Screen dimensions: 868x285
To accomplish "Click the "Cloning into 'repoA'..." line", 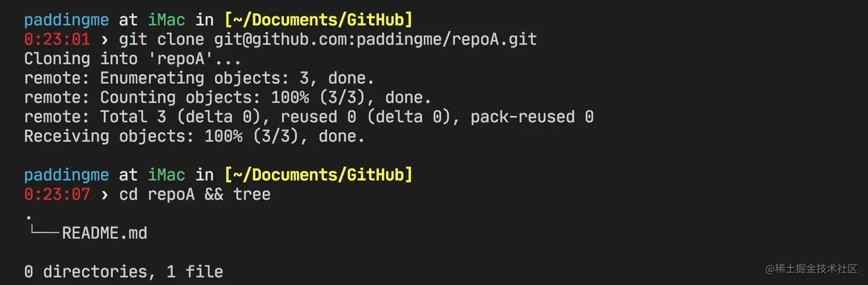I will click(133, 58).
